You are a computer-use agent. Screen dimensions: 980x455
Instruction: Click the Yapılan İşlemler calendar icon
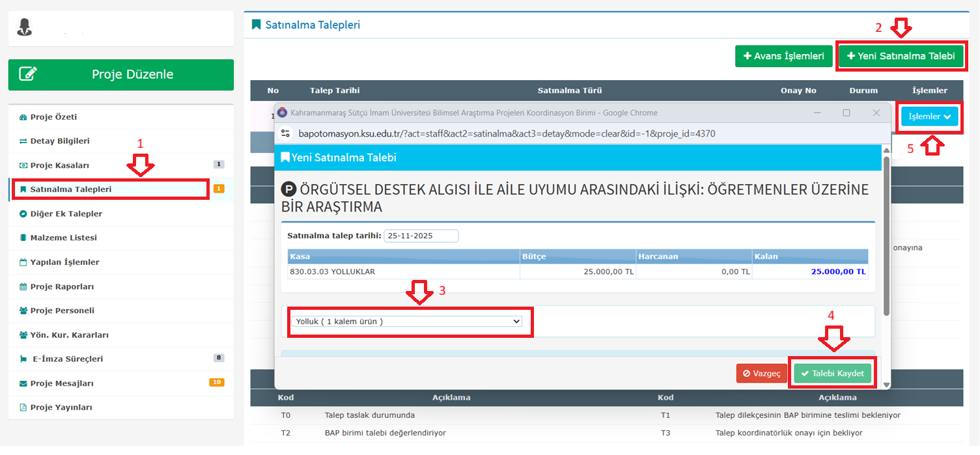click(23, 262)
